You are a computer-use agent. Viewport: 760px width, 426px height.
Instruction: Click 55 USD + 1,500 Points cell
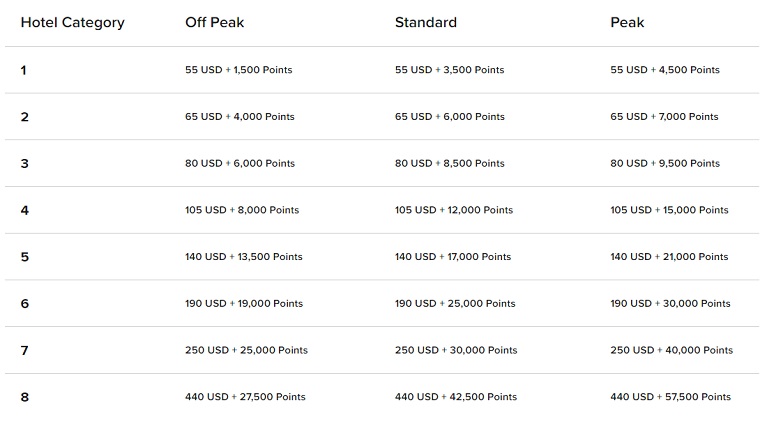click(x=238, y=70)
